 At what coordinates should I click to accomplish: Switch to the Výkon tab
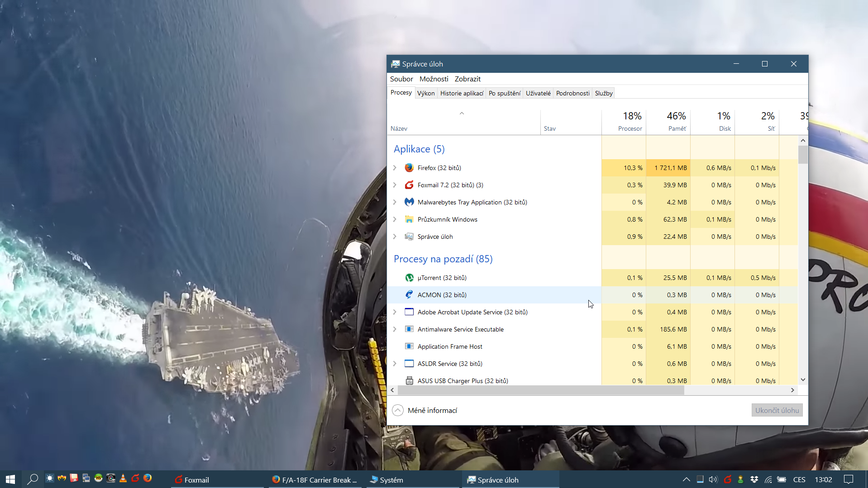tap(426, 93)
